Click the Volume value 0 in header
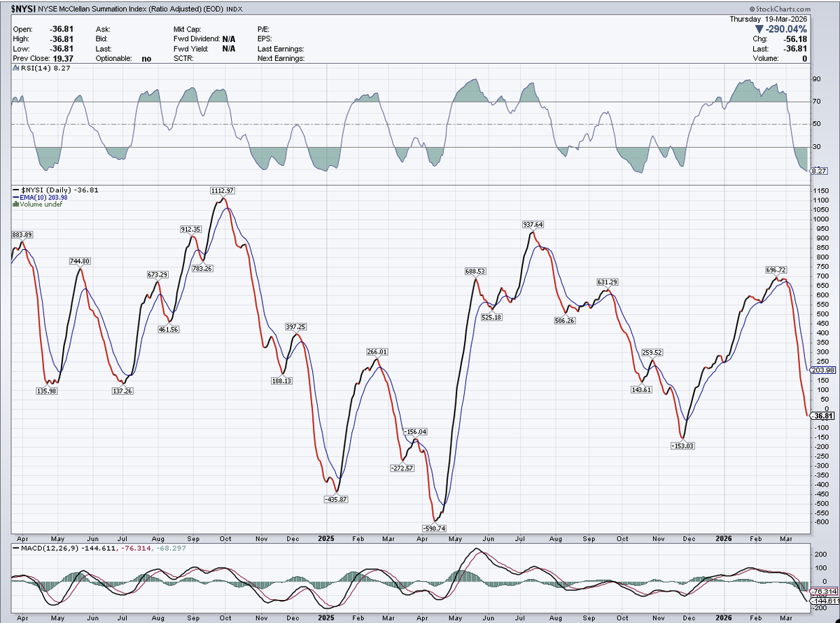The height and width of the screenshot is (623, 840). pyautogui.click(x=804, y=59)
